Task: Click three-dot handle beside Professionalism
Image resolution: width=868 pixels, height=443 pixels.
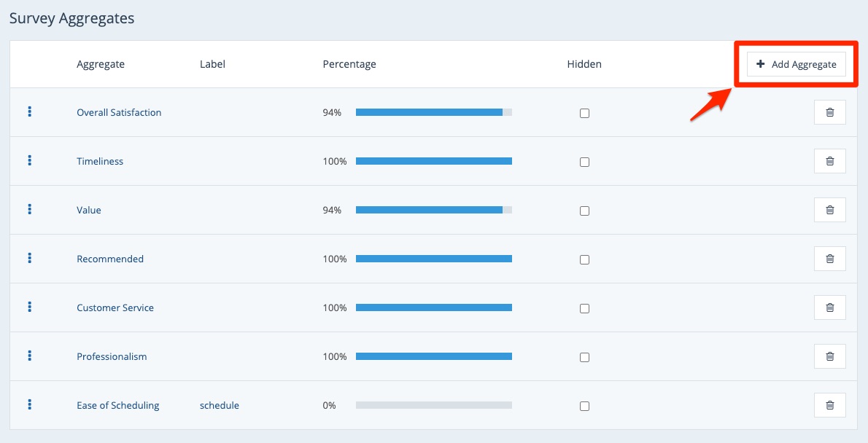Action: click(30, 356)
